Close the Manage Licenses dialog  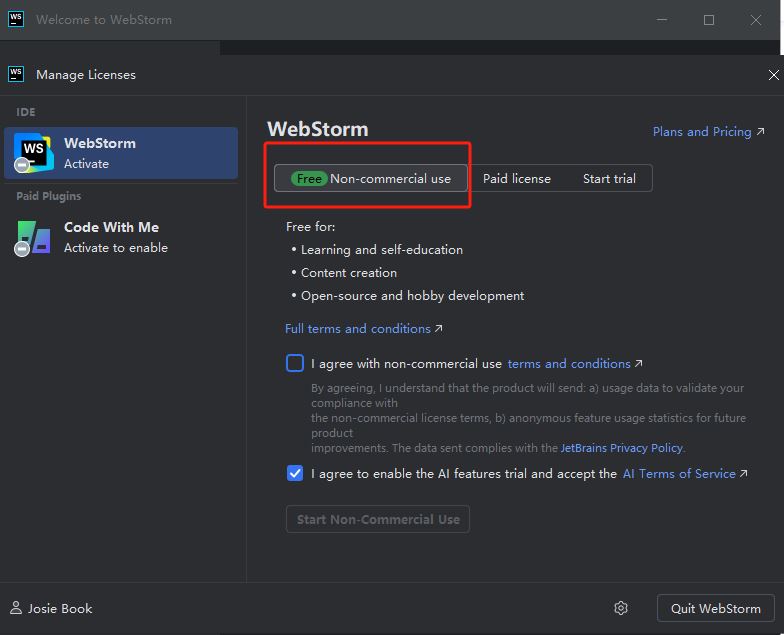click(x=774, y=75)
